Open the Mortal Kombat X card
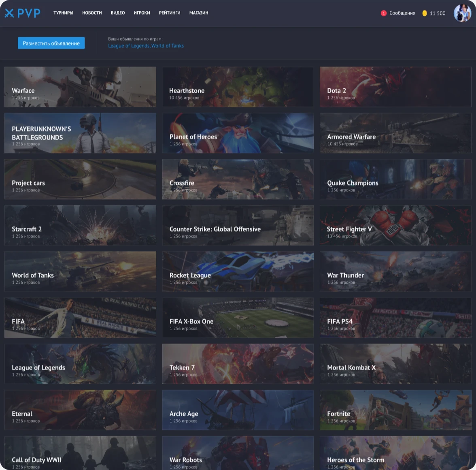The width and height of the screenshot is (476, 470). pos(395,364)
